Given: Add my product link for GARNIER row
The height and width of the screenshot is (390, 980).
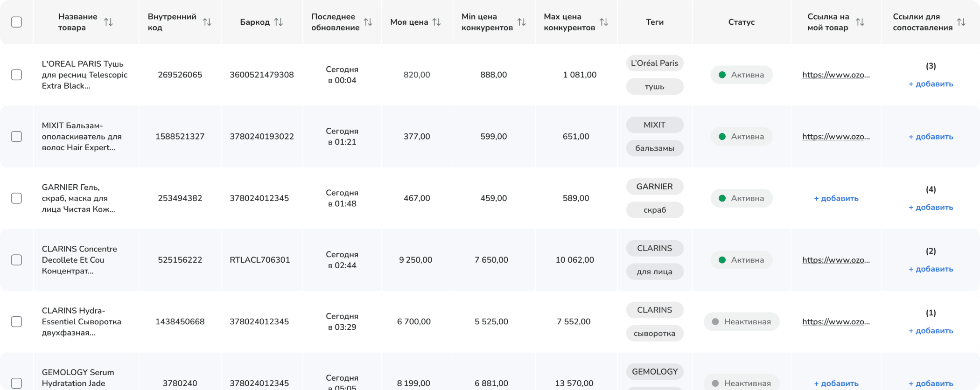Looking at the screenshot, I should coord(836,198).
